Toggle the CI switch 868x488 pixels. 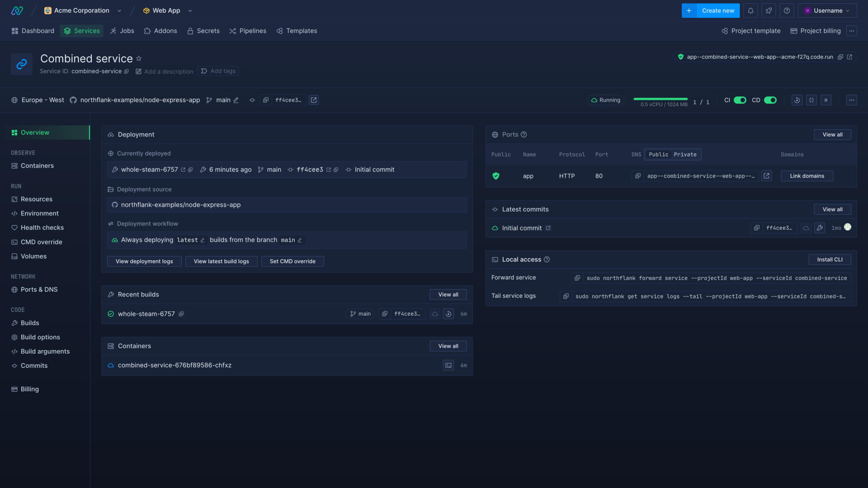740,100
